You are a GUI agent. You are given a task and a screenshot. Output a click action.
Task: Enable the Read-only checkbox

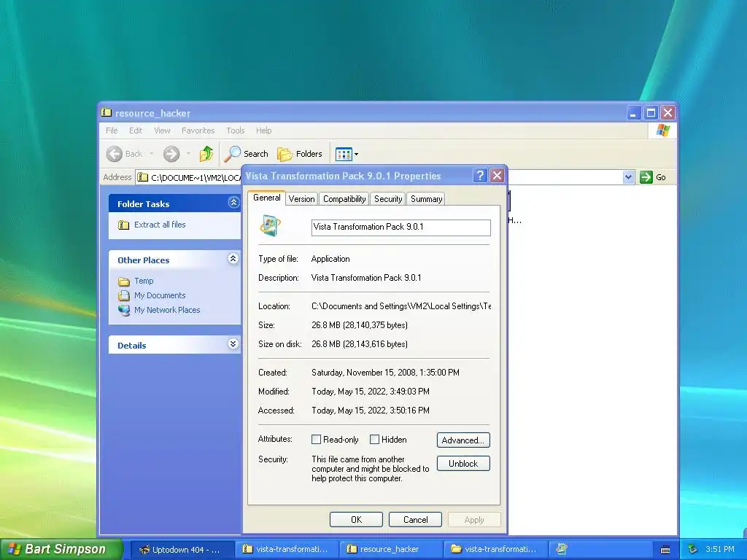pos(316,440)
